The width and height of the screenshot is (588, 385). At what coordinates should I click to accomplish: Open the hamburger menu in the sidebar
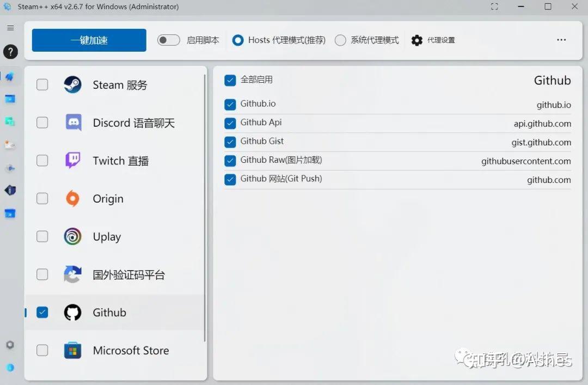coord(10,28)
